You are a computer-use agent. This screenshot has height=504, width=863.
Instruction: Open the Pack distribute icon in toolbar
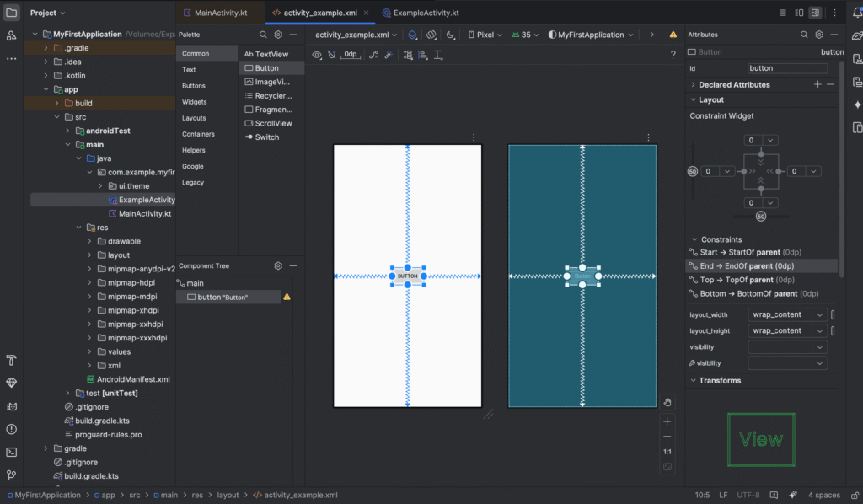point(408,55)
